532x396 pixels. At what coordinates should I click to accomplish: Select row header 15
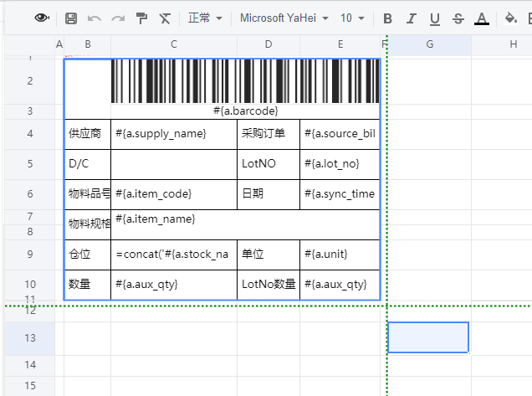[x=30, y=386]
